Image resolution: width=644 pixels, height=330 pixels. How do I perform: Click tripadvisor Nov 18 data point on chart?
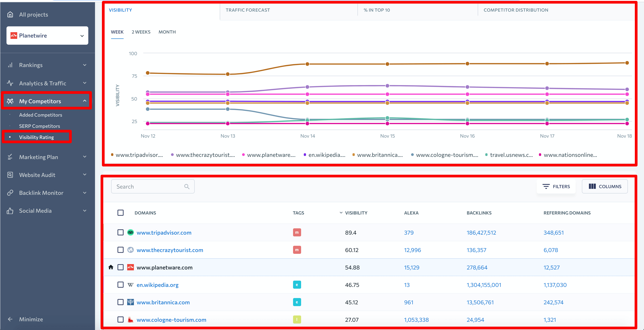627,63
